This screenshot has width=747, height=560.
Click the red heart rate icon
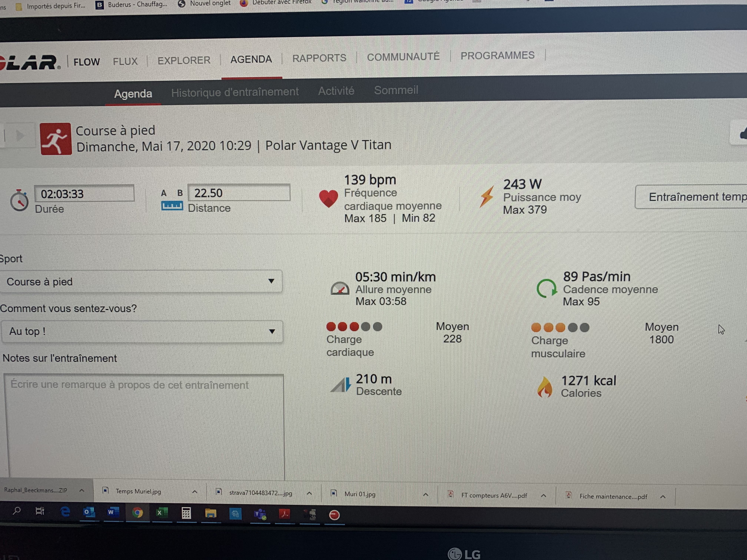click(x=328, y=198)
